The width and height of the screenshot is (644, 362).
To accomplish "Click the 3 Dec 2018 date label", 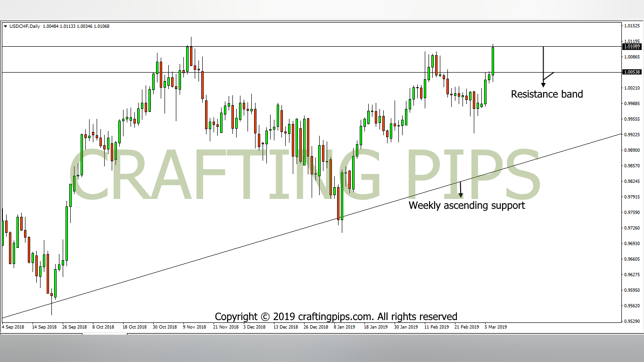I will pyautogui.click(x=255, y=327).
